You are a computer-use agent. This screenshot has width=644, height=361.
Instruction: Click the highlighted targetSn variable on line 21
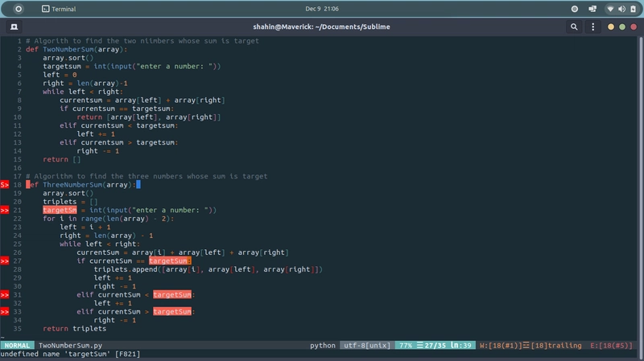click(58, 210)
